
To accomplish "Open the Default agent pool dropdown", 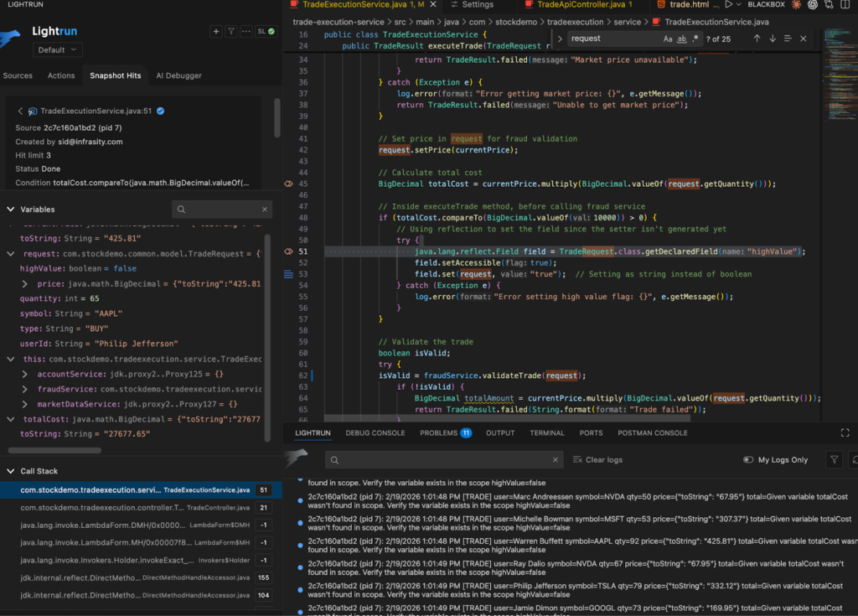I will click(x=57, y=50).
